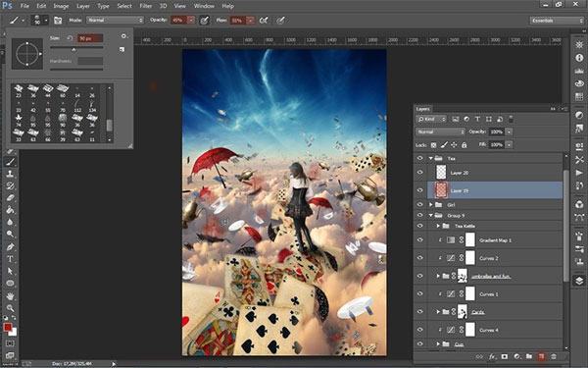Open the Brush panel from options bar
588x368 pixels.
pyautogui.click(x=58, y=21)
